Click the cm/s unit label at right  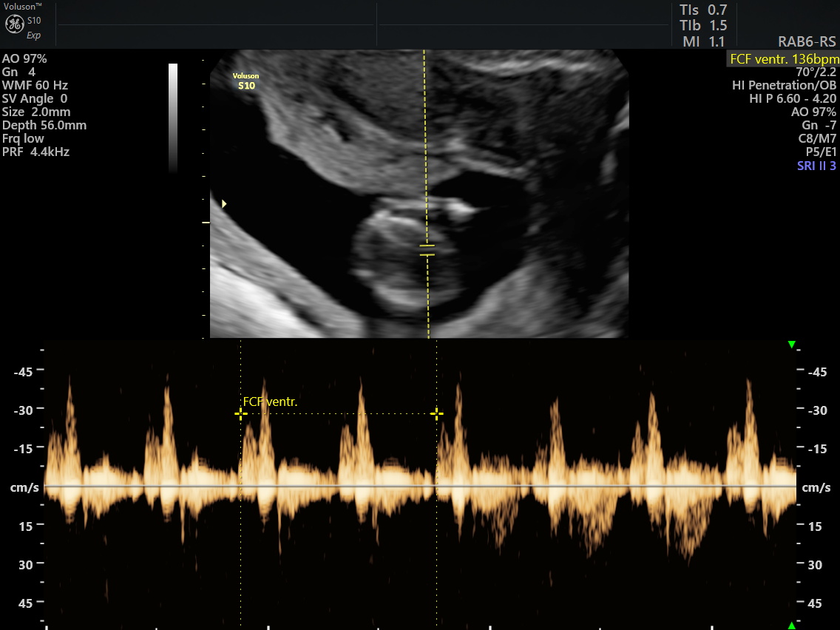point(816,487)
